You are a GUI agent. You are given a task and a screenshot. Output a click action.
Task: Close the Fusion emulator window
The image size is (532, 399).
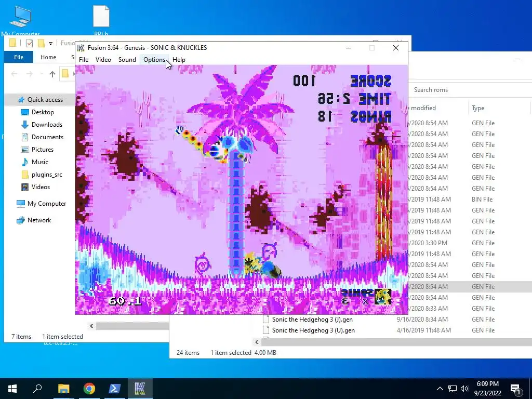click(x=395, y=48)
